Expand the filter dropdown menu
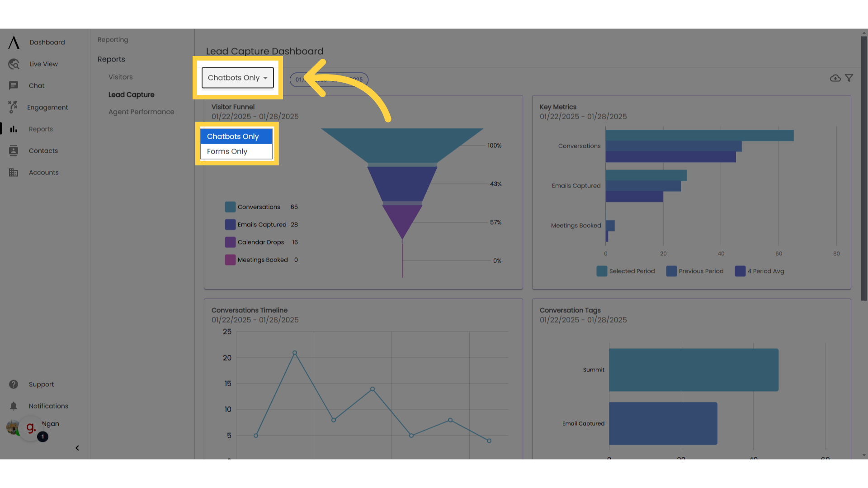The width and height of the screenshot is (868, 488). (x=238, y=78)
